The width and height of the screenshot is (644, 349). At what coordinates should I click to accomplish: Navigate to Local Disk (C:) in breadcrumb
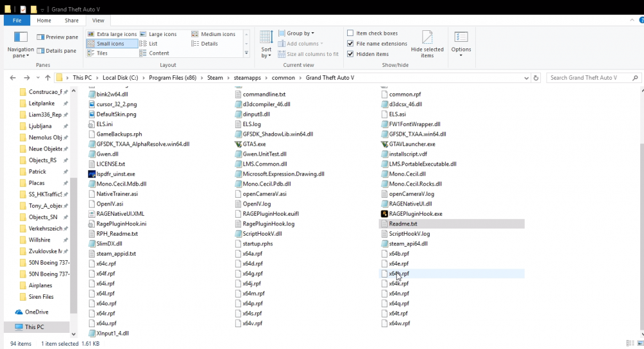[x=120, y=78]
